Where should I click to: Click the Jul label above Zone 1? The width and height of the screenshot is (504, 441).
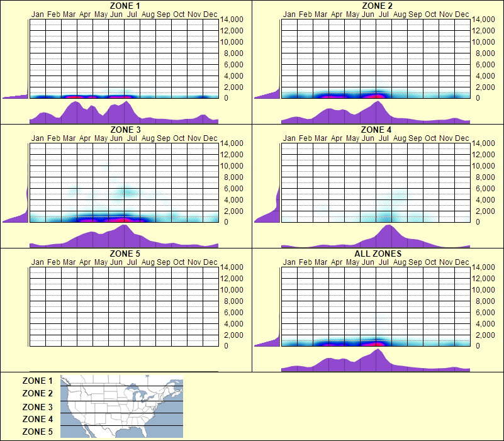(x=132, y=14)
